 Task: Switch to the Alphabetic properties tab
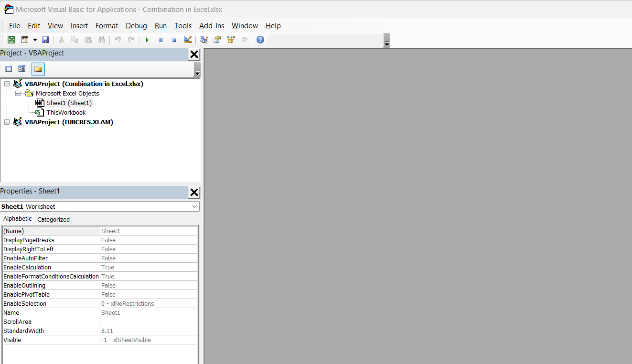[x=18, y=219]
